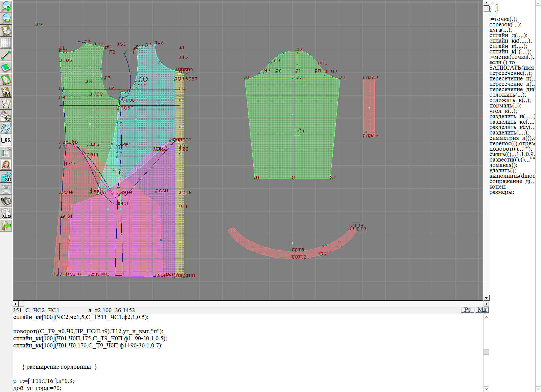Viewport: 541px width, 392px height.
Task: Click the ALG algorithm document icon
Action: click(x=6, y=213)
